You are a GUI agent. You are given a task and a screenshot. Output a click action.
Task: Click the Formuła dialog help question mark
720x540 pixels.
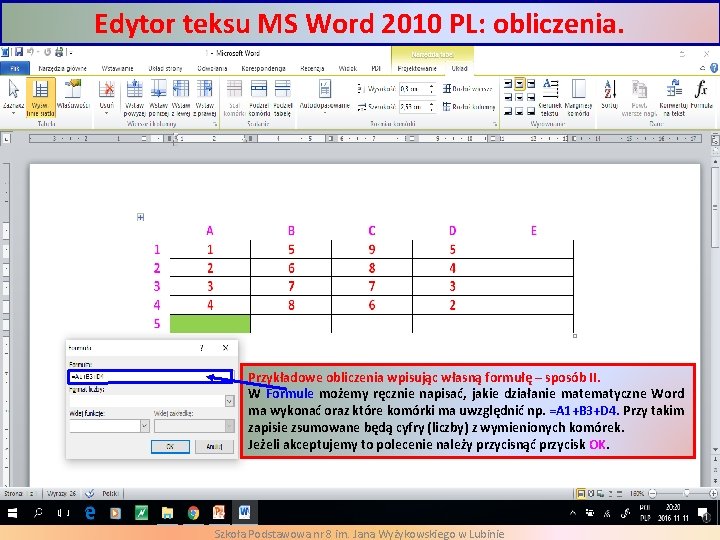point(202,348)
